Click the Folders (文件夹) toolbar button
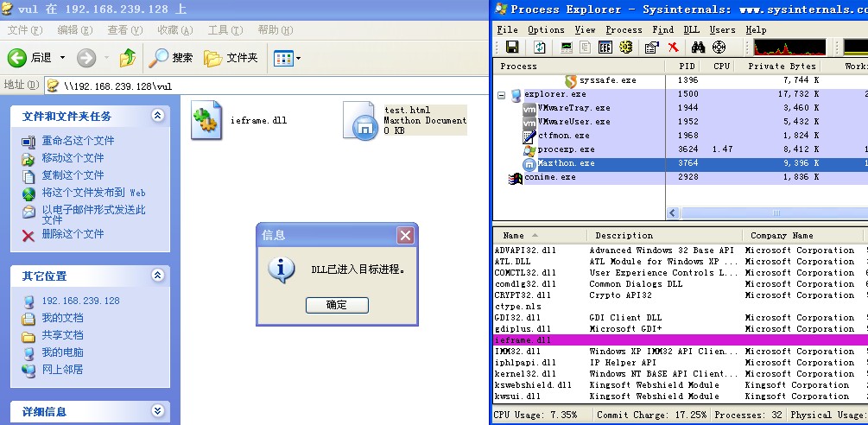This screenshot has width=868, height=425. (x=231, y=58)
